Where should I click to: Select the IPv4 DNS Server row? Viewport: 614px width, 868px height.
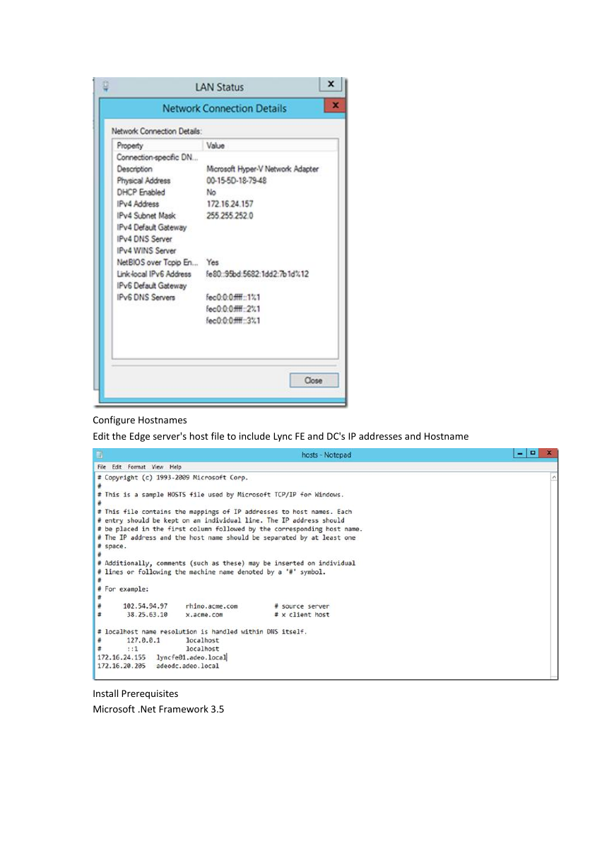pos(225,239)
